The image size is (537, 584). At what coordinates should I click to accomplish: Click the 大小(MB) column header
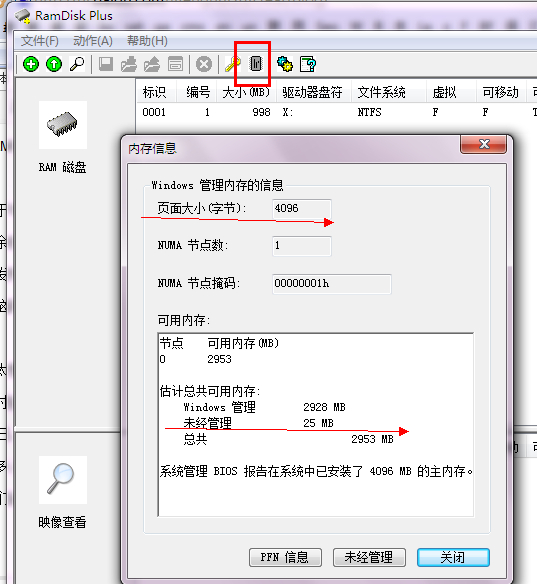247,92
